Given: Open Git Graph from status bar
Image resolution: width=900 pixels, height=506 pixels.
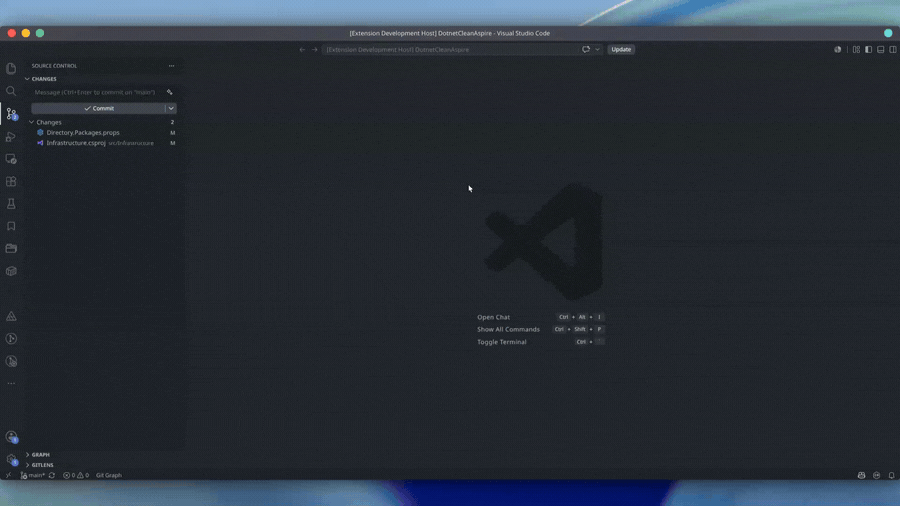Looking at the screenshot, I should point(108,475).
